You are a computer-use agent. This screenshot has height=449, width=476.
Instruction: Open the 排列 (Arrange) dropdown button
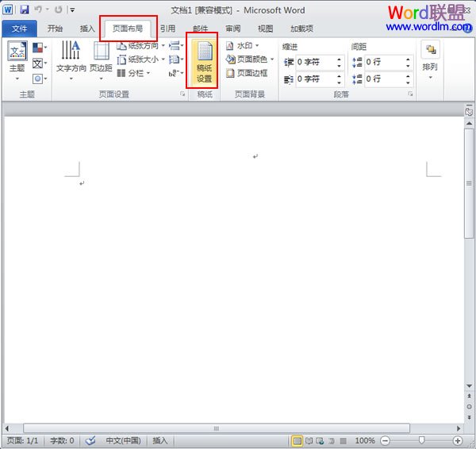pos(430,61)
